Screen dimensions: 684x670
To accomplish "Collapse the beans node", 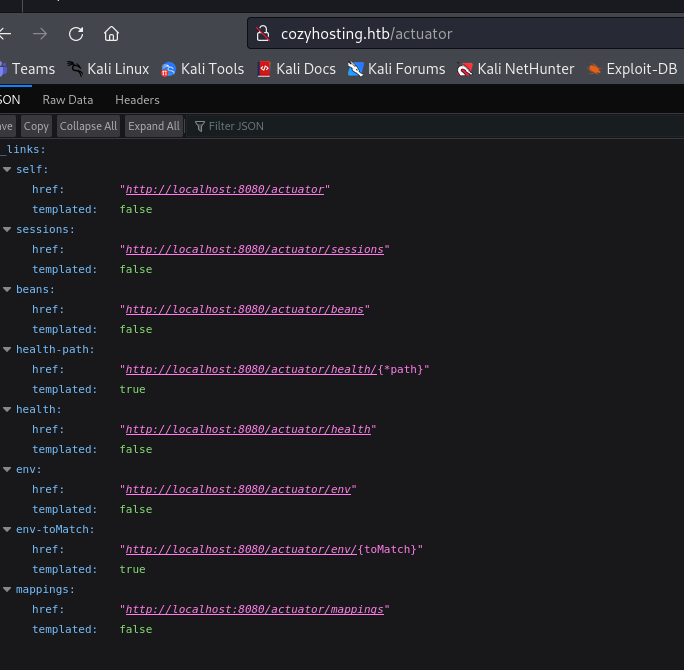I will click(x=7, y=290).
